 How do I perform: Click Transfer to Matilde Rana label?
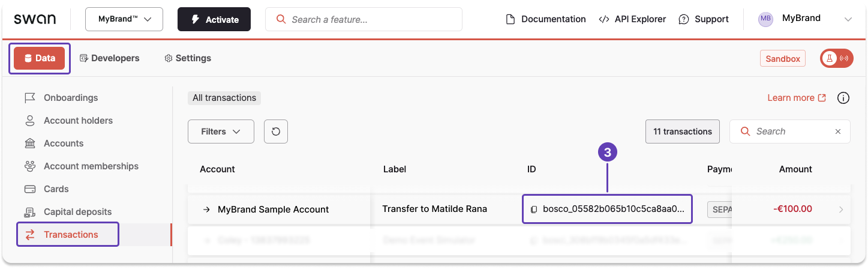tap(434, 209)
